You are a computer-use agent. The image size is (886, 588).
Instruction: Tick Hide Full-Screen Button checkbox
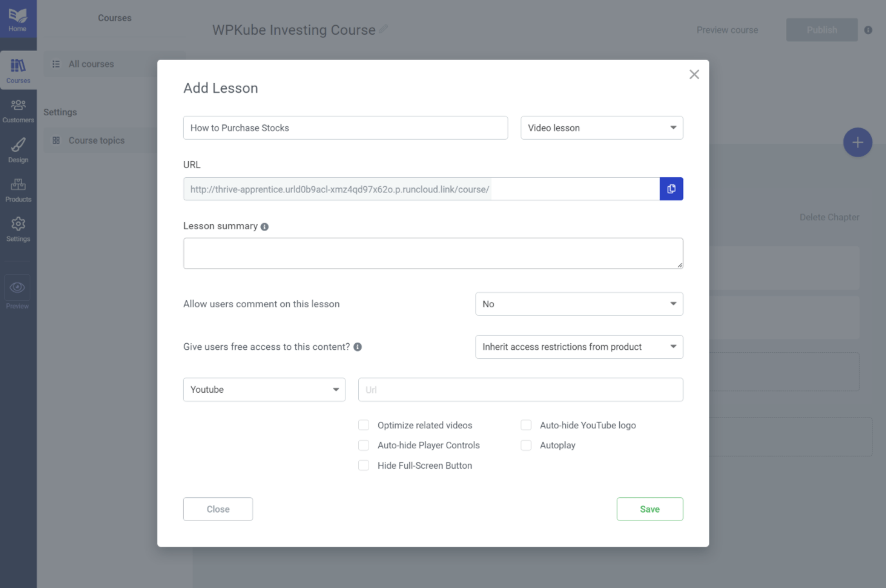click(x=363, y=465)
